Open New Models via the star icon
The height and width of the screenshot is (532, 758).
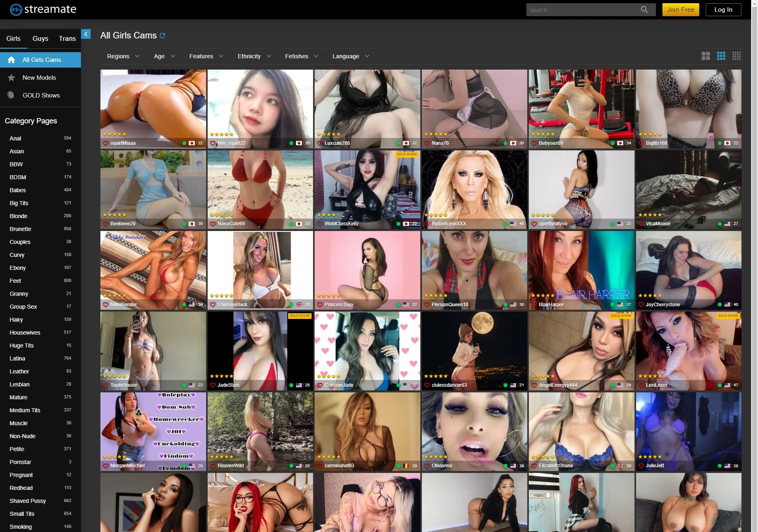[11, 78]
